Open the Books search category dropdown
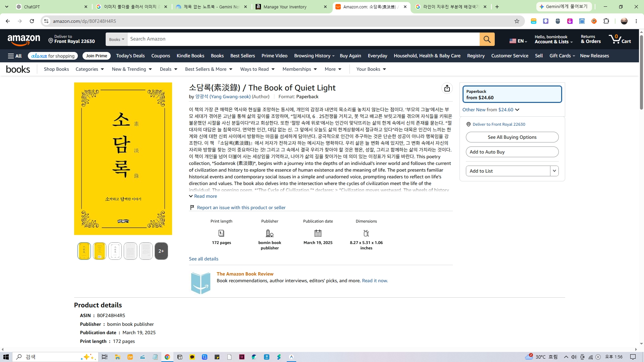This screenshot has width=644, height=362. click(116, 39)
